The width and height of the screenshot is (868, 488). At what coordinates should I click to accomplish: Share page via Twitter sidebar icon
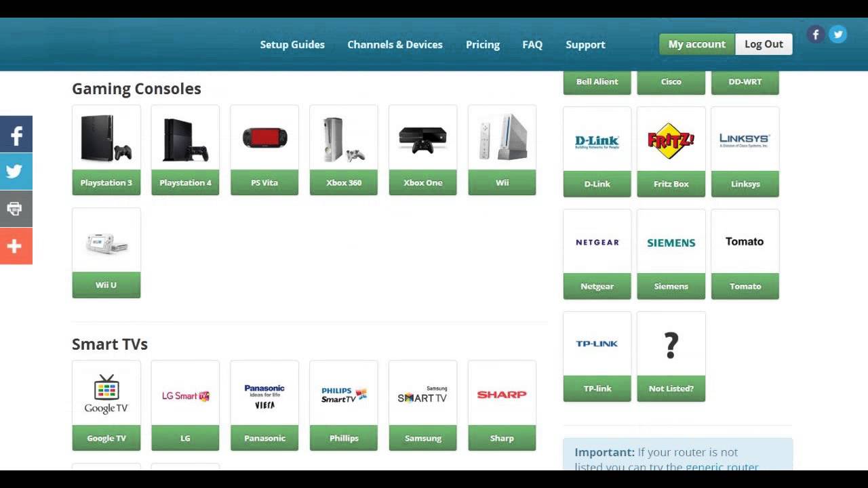click(x=16, y=171)
